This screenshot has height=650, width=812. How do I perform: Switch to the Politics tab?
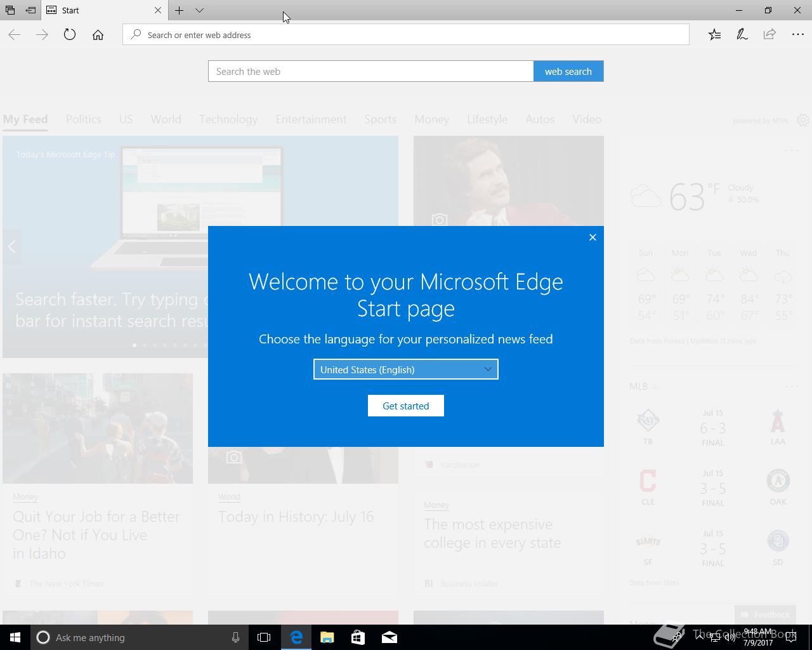(x=84, y=119)
